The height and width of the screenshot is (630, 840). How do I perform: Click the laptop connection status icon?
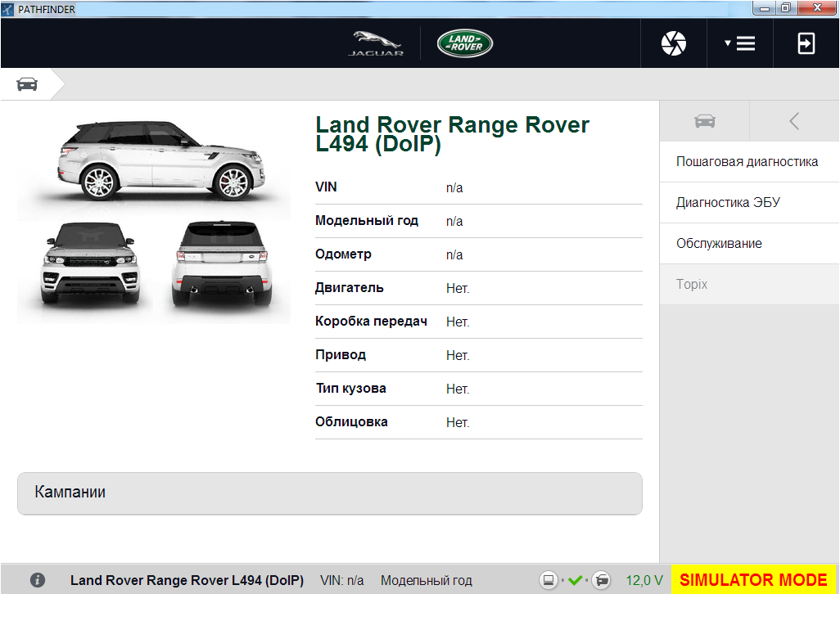[x=549, y=580]
